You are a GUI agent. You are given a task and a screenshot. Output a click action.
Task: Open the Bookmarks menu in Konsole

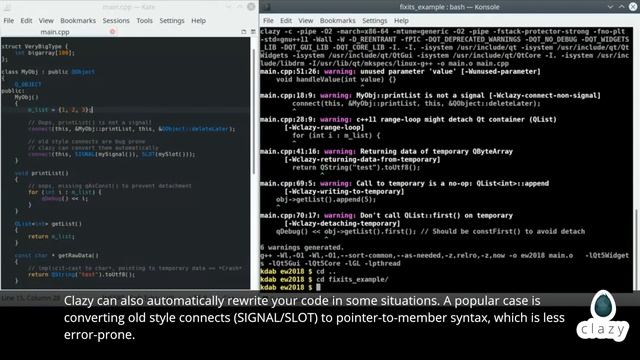(x=338, y=20)
